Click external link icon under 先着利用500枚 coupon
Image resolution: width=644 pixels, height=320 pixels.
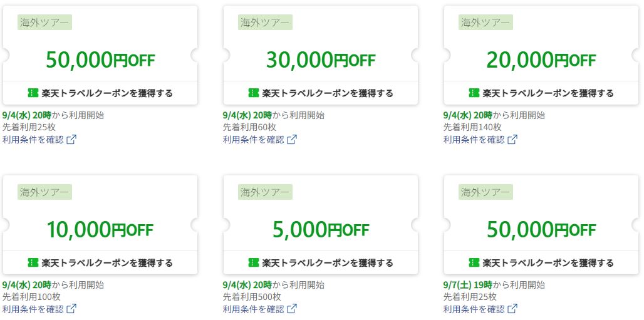[x=292, y=309]
